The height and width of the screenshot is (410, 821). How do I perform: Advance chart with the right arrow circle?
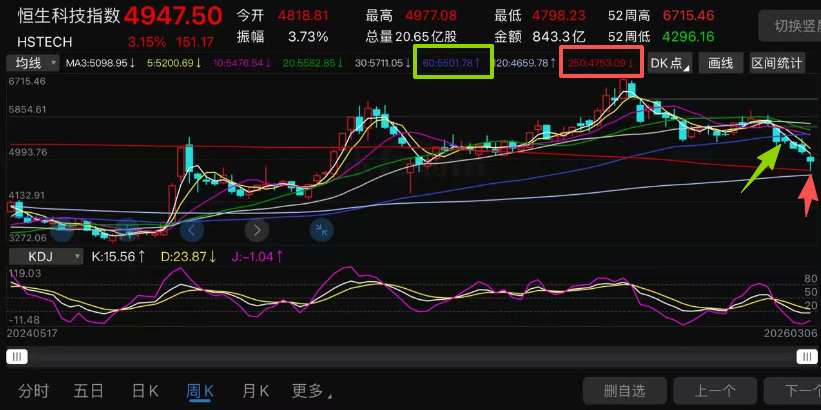tap(257, 230)
